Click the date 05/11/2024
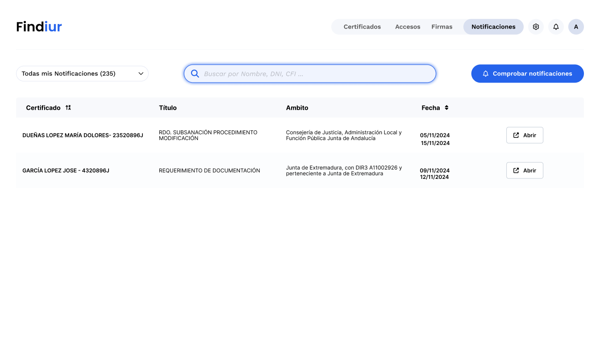This screenshot has height=364, width=600. click(x=435, y=135)
